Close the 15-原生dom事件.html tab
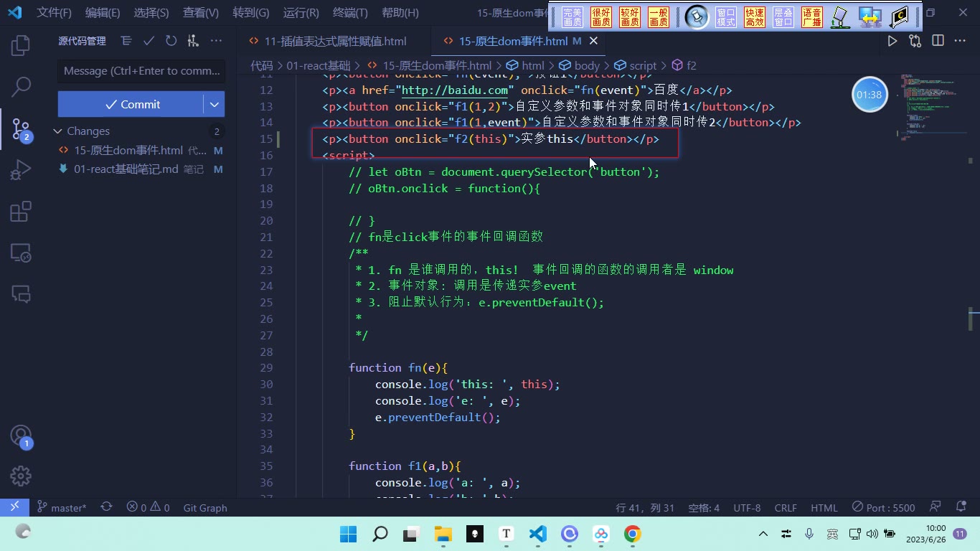 (x=593, y=41)
